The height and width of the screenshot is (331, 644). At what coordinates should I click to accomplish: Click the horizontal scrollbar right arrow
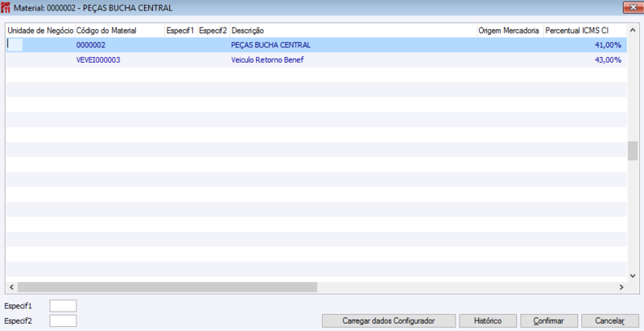pyautogui.click(x=621, y=287)
